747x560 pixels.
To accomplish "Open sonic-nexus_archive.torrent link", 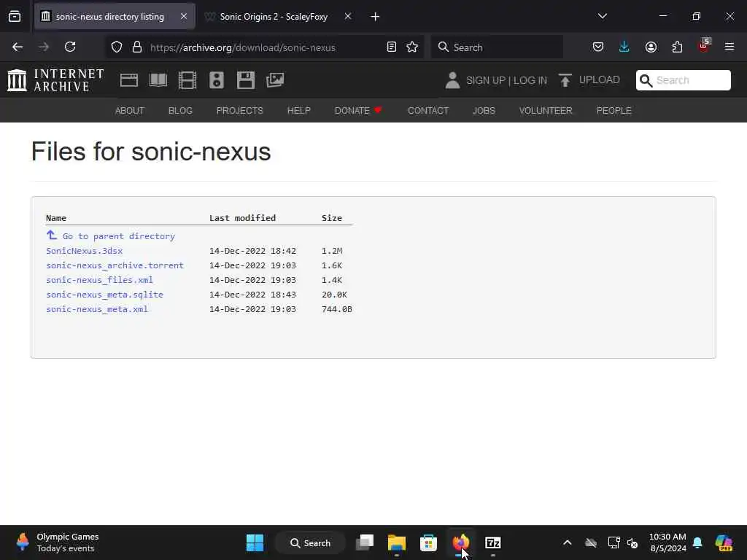I will [115, 265].
